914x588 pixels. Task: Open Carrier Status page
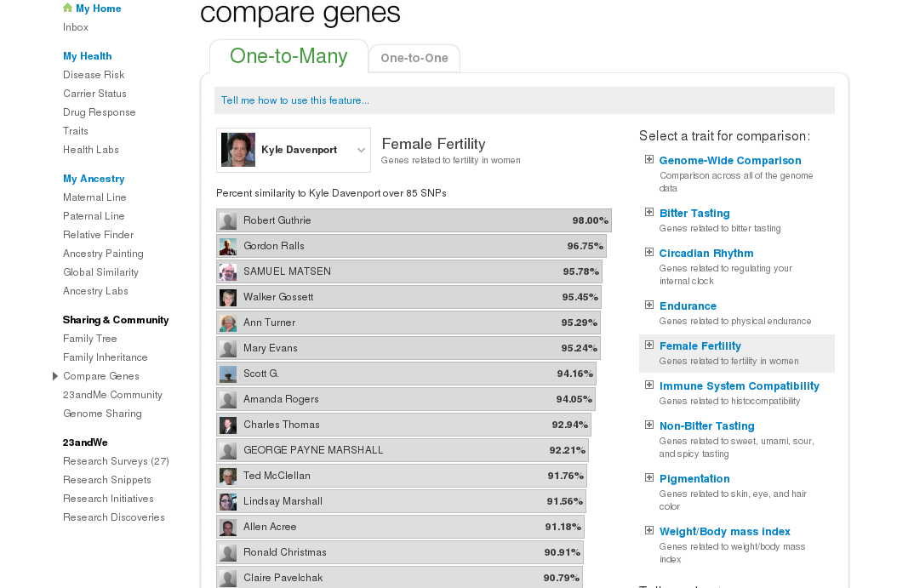tap(94, 94)
